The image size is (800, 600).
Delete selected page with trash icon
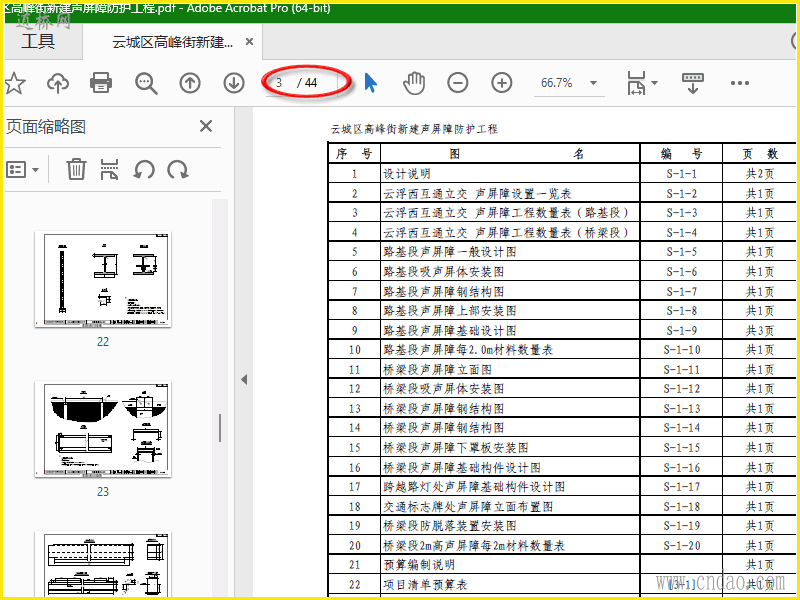pyautogui.click(x=76, y=169)
